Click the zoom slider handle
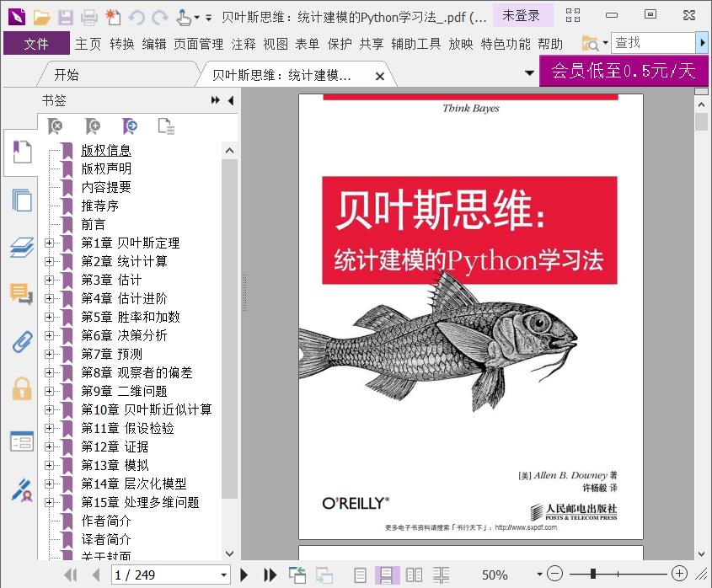The width and height of the screenshot is (712, 588). click(x=593, y=574)
